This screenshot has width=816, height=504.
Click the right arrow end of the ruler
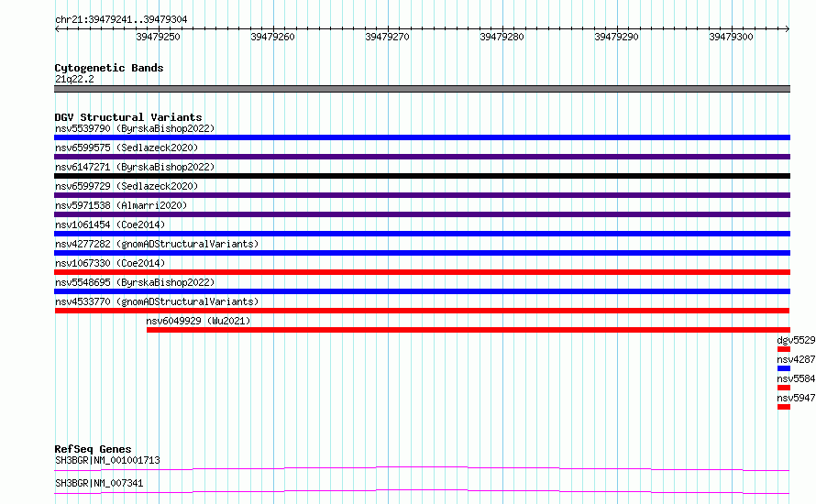788,28
